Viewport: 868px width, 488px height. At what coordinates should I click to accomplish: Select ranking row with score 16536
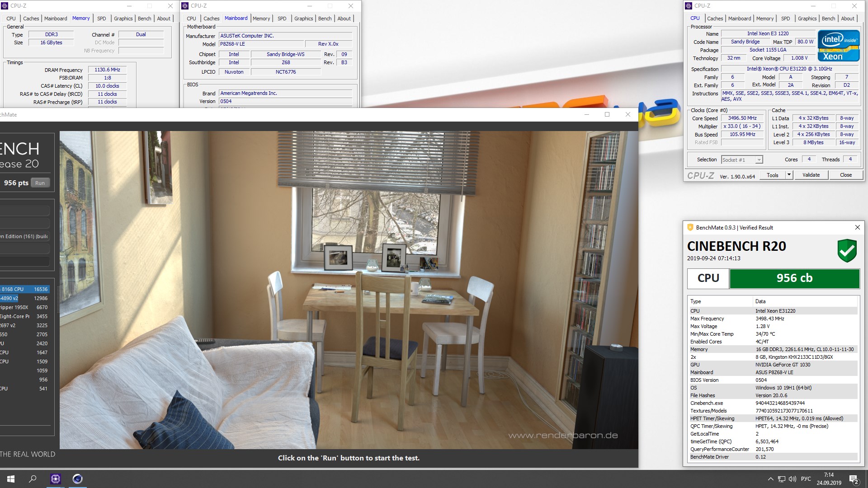point(24,289)
